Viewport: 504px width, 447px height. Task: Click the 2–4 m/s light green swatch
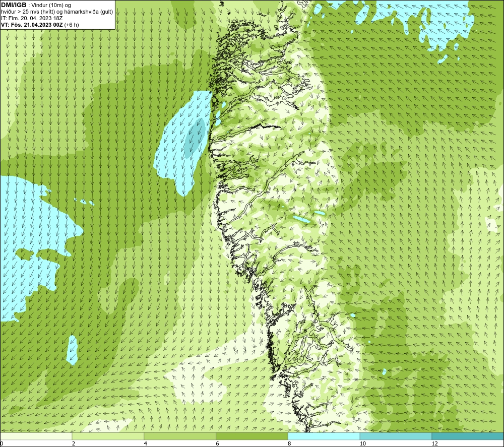point(108,436)
